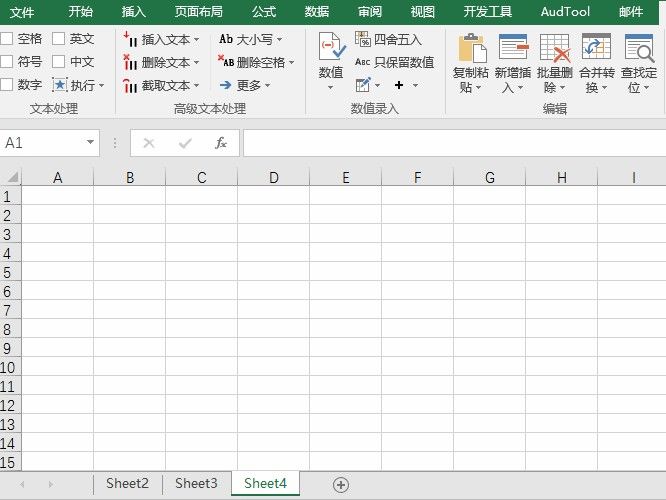666x500 pixels.
Task: Click the 执行 star icon
Action: 60,85
